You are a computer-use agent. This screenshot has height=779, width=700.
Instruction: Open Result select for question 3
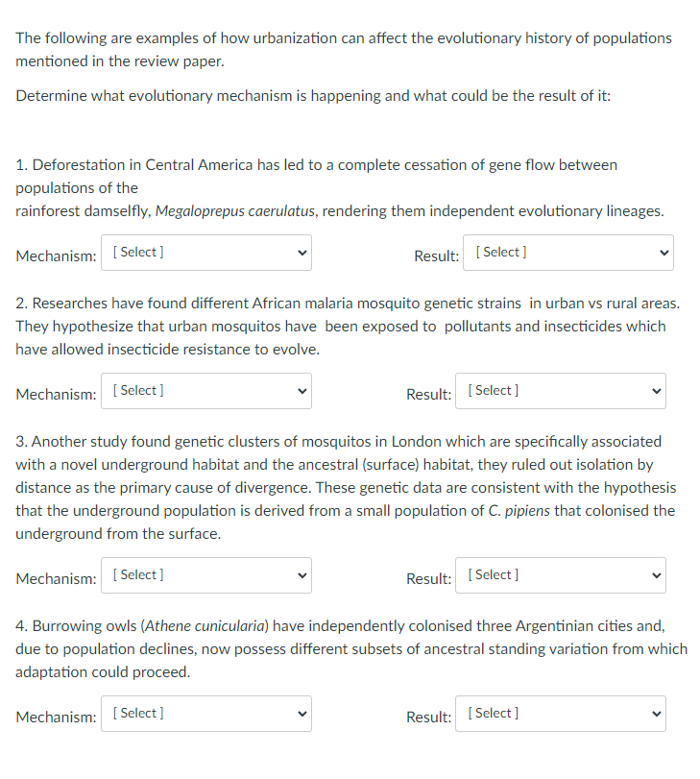561,575
